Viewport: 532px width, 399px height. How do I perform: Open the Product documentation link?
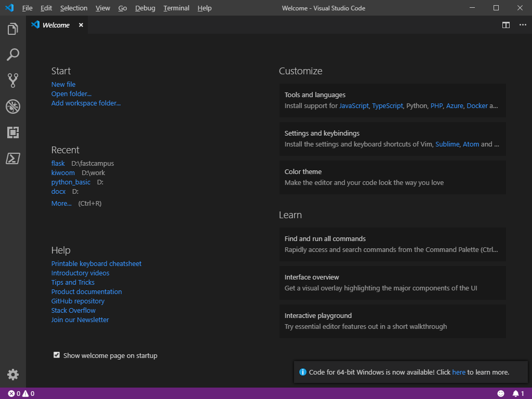coord(87,292)
